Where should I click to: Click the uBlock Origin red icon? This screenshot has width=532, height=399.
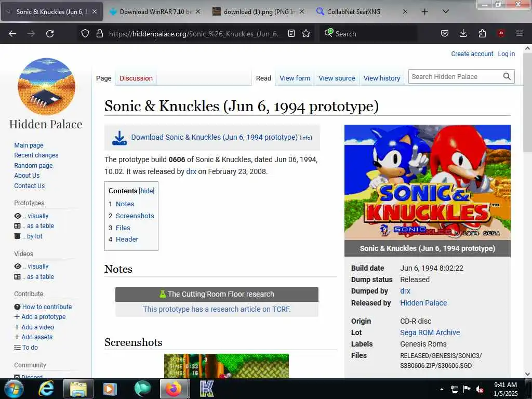pyautogui.click(x=501, y=33)
